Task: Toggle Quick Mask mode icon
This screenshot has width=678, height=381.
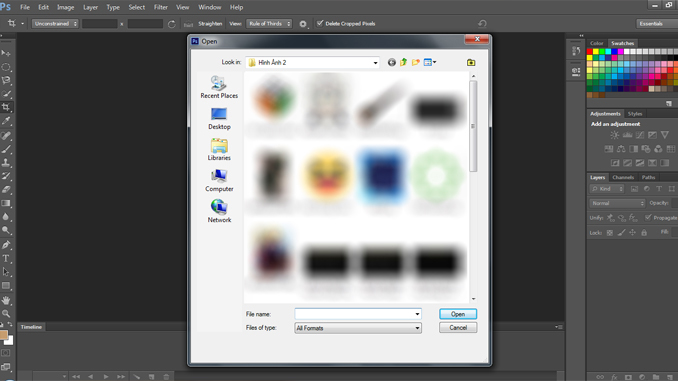Action: click(x=6, y=353)
